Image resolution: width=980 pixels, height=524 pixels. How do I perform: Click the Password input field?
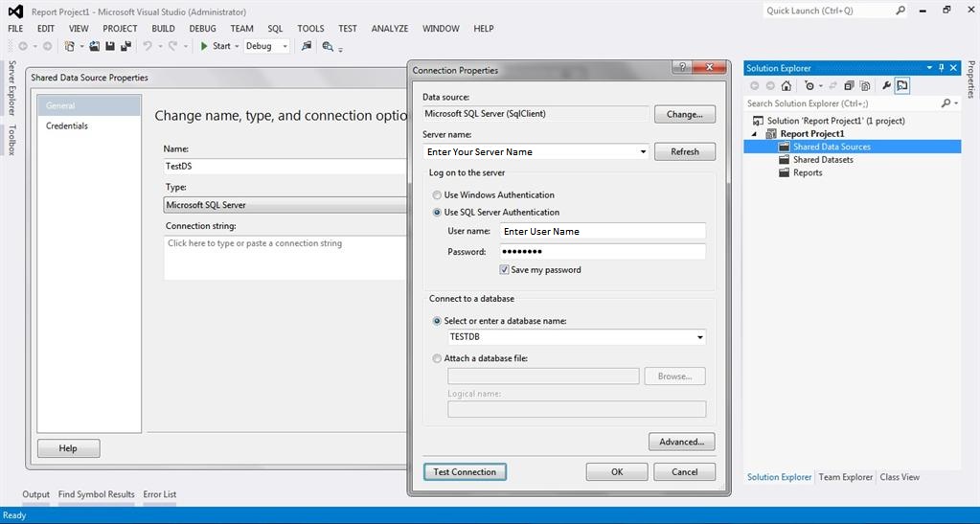tap(603, 251)
